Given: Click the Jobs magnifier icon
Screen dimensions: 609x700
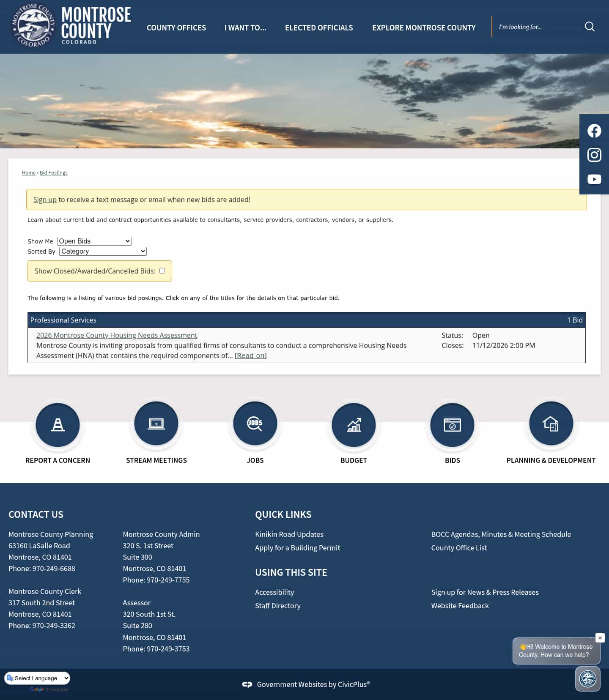Looking at the screenshot, I should pyautogui.click(x=255, y=423).
